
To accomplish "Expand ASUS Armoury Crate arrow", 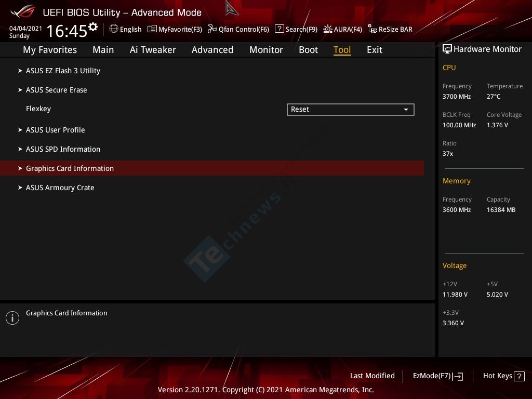I will click(20, 188).
